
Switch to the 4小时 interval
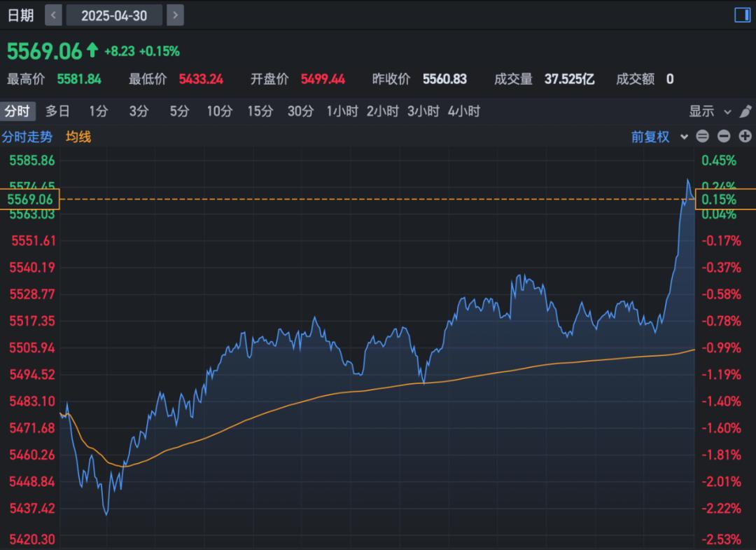tap(463, 111)
